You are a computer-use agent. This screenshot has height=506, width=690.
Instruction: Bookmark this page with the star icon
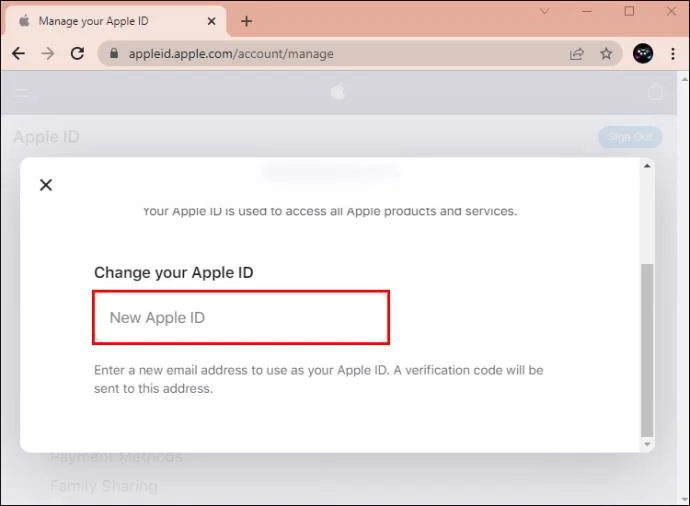click(x=606, y=54)
